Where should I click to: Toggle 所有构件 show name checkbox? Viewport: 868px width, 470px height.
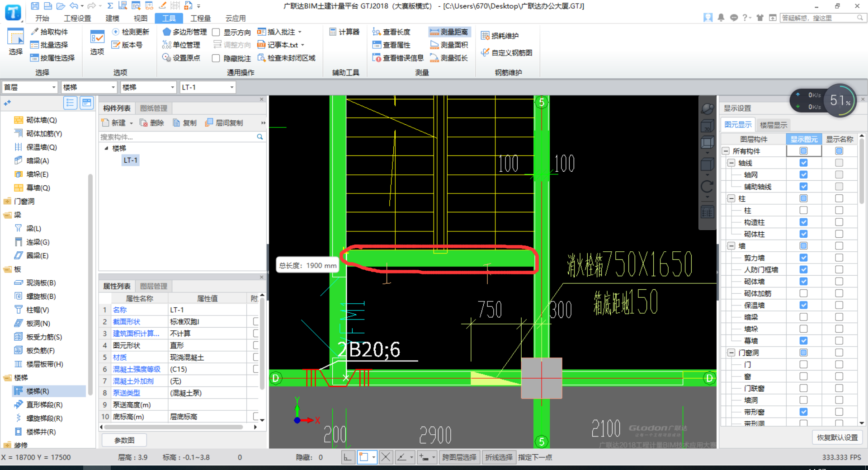coord(839,151)
